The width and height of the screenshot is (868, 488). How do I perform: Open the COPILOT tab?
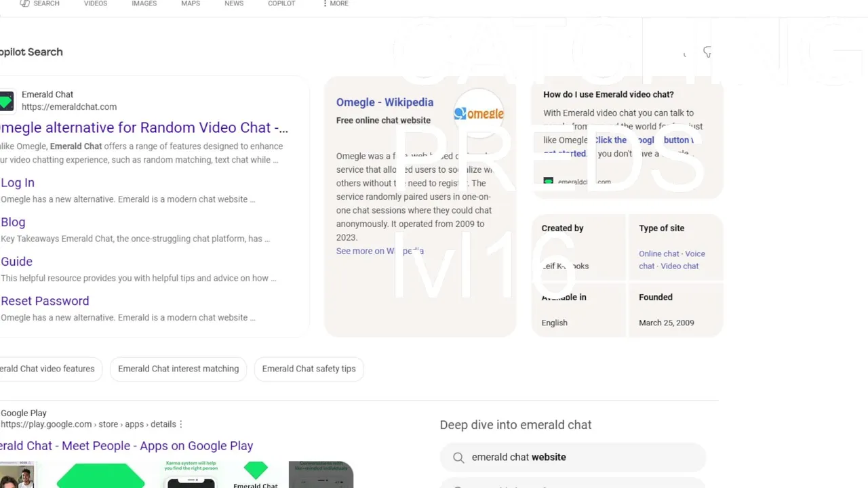(281, 3)
